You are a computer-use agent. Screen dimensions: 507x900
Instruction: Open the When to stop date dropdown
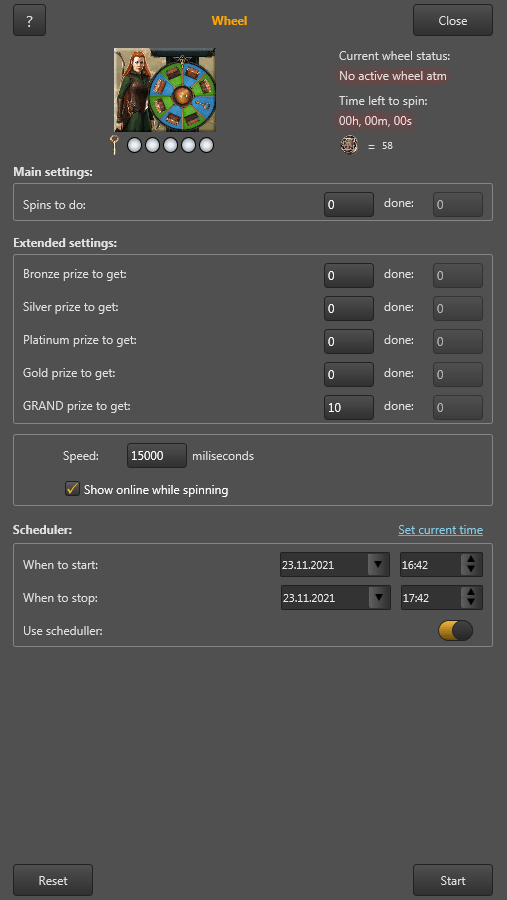378,598
